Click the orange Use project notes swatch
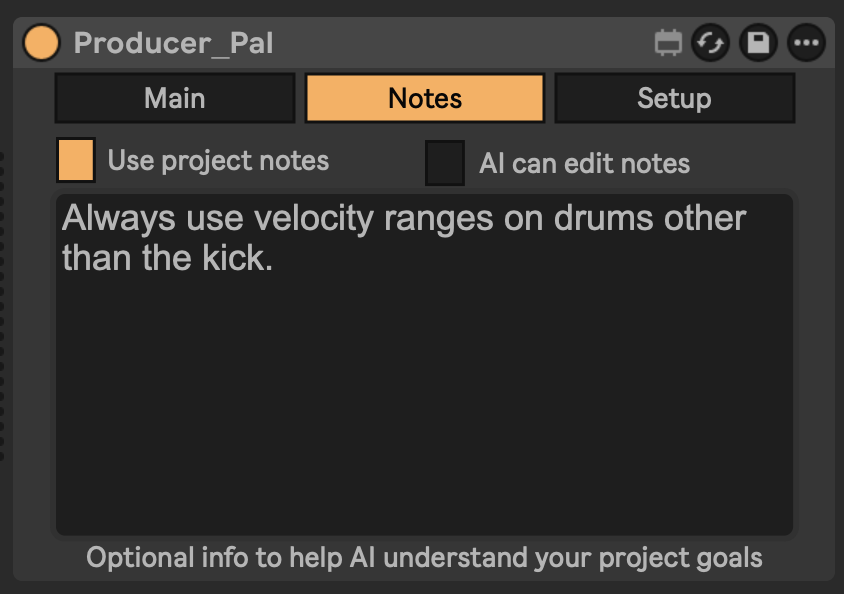The width and height of the screenshot is (844, 594). (76, 160)
